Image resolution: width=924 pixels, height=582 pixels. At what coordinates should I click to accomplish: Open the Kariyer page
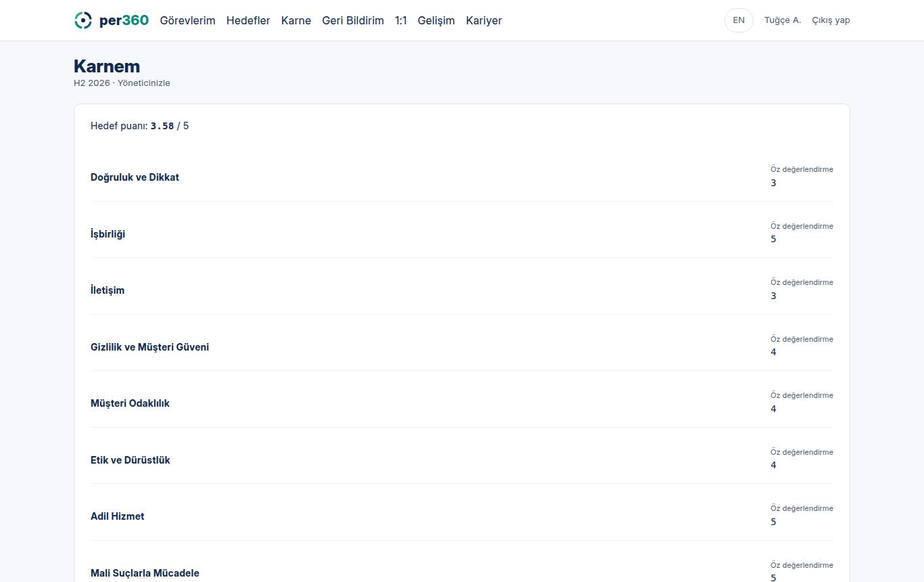pos(484,20)
